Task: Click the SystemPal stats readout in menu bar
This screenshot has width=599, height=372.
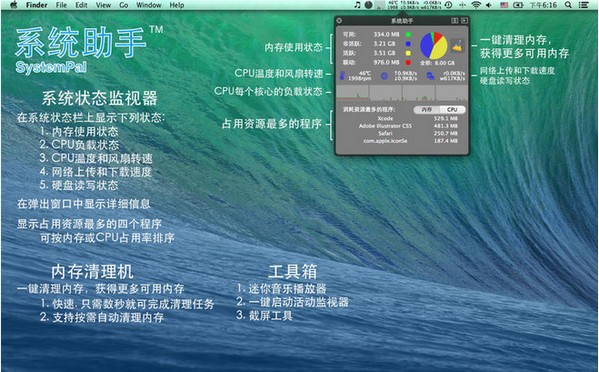Action: (414, 5)
